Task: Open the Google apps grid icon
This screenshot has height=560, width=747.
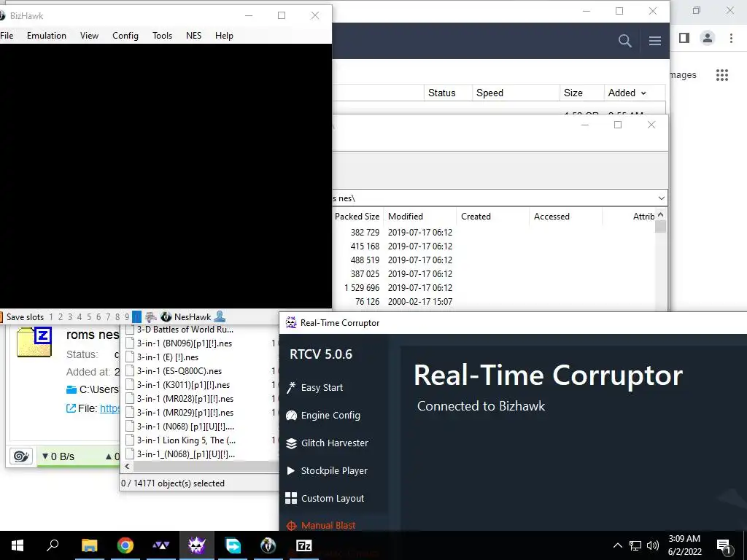Action: pyautogui.click(x=722, y=75)
